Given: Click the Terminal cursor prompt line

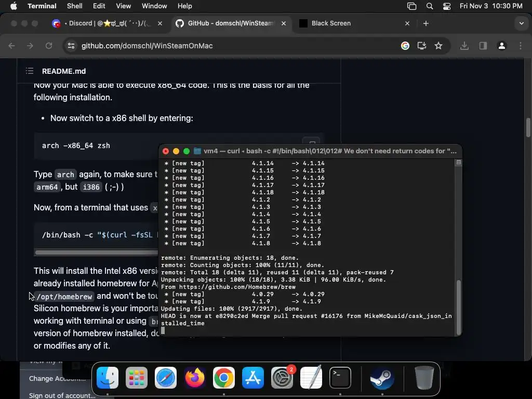Looking at the screenshot, I should click(x=163, y=330).
